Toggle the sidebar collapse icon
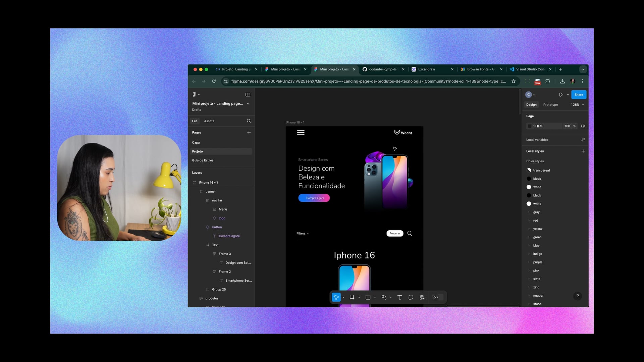The width and height of the screenshot is (644, 362). pyautogui.click(x=248, y=95)
